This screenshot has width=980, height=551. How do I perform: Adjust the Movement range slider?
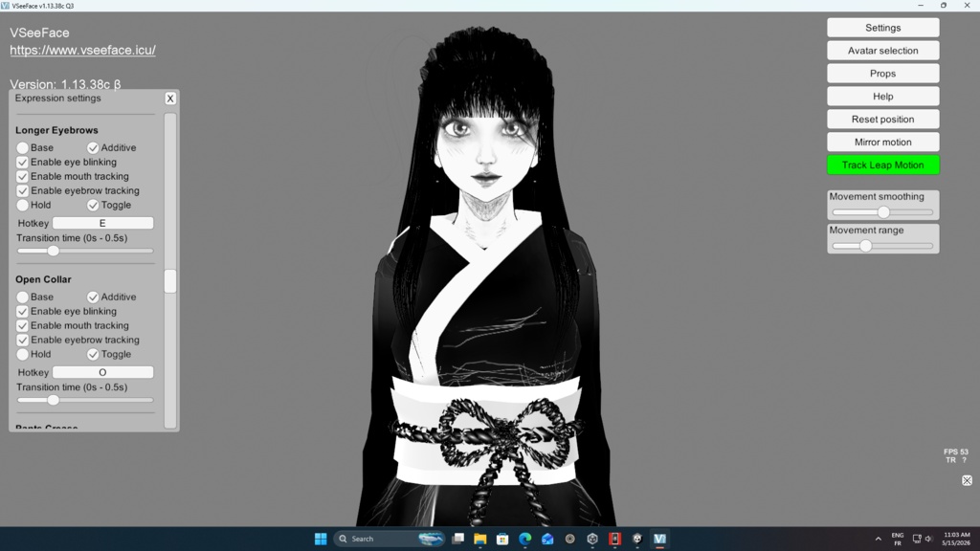pyautogui.click(x=865, y=246)
